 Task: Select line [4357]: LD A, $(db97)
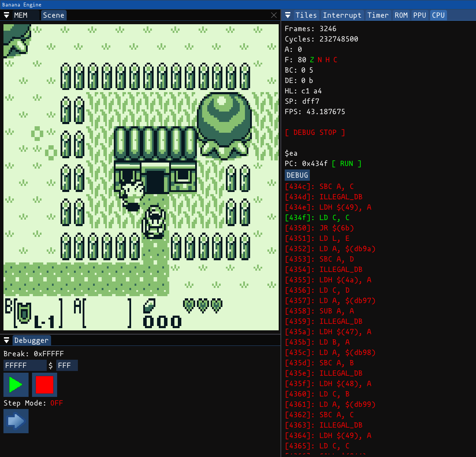coord(330,300)
